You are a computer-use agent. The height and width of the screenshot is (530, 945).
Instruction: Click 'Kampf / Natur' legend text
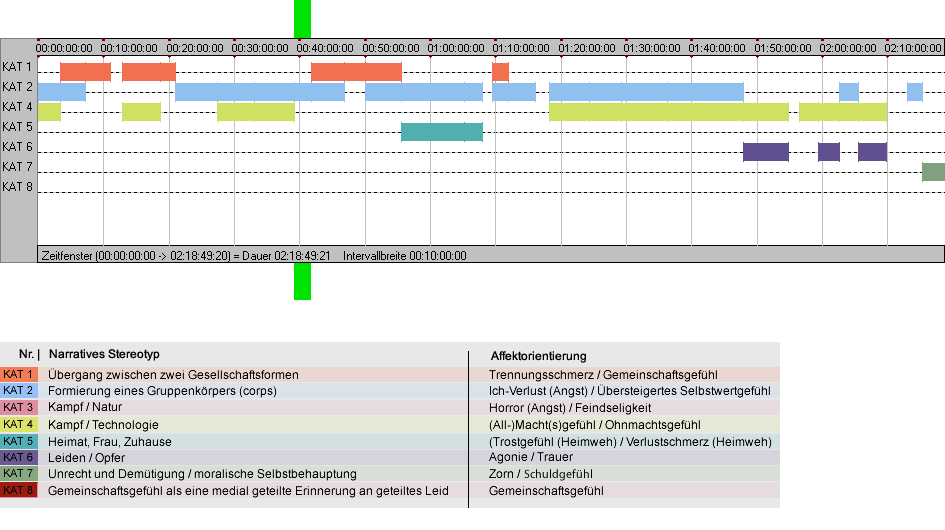click(85, 407)
